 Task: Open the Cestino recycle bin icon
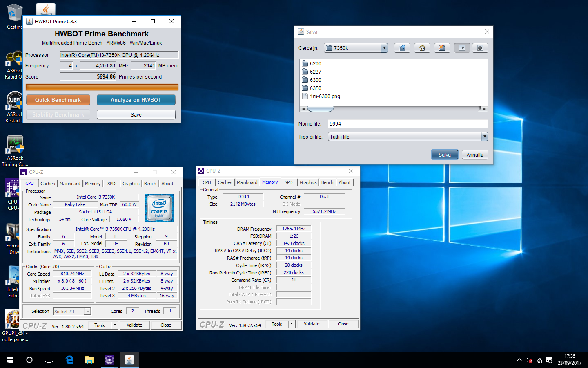tap(15, 16)
